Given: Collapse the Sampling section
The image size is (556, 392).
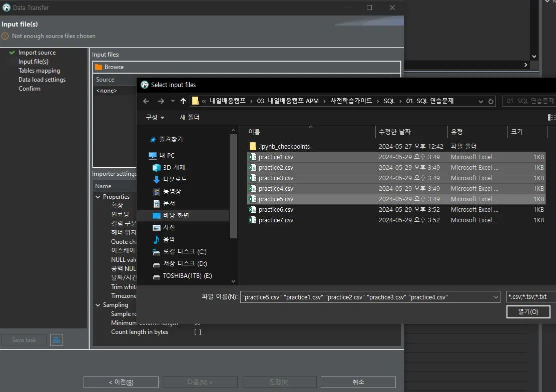Looking at the screenshot, I should (x=97, y=305).
